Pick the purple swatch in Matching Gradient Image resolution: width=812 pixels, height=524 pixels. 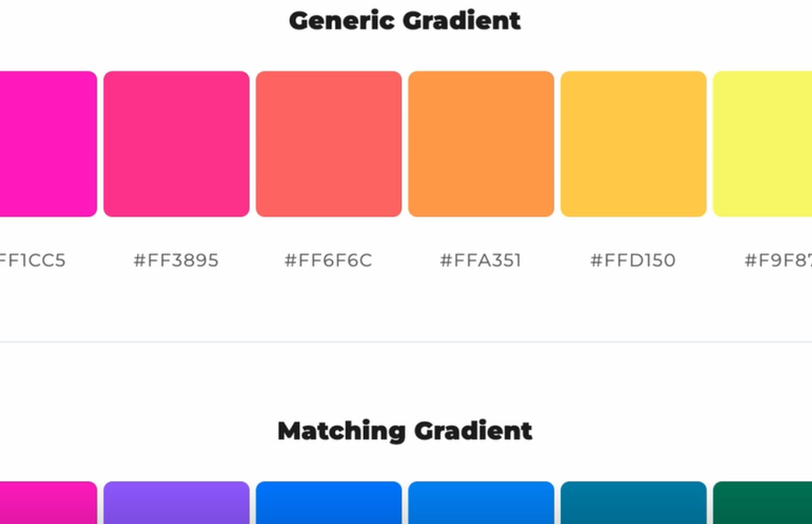coord(176,503)
